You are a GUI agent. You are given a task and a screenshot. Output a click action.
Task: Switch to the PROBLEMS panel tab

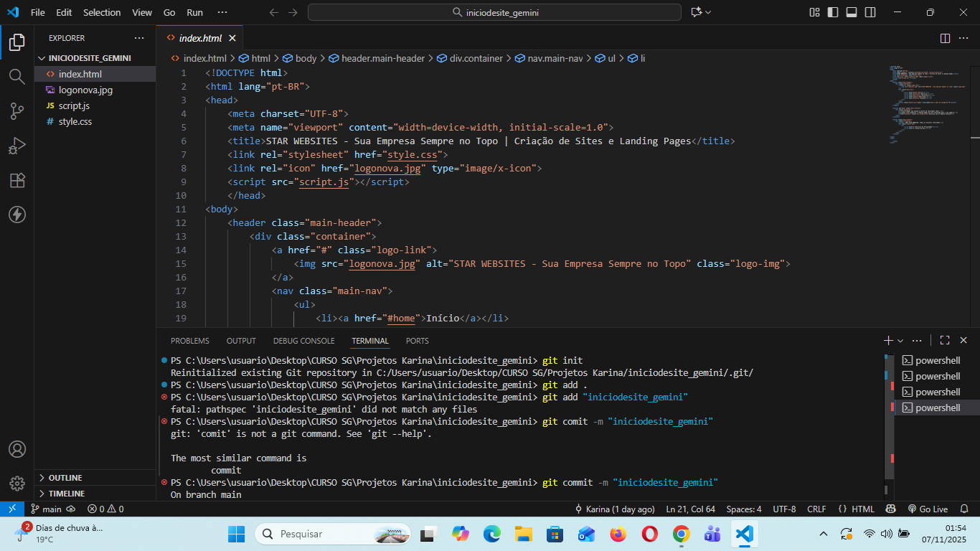coord(190,341)
